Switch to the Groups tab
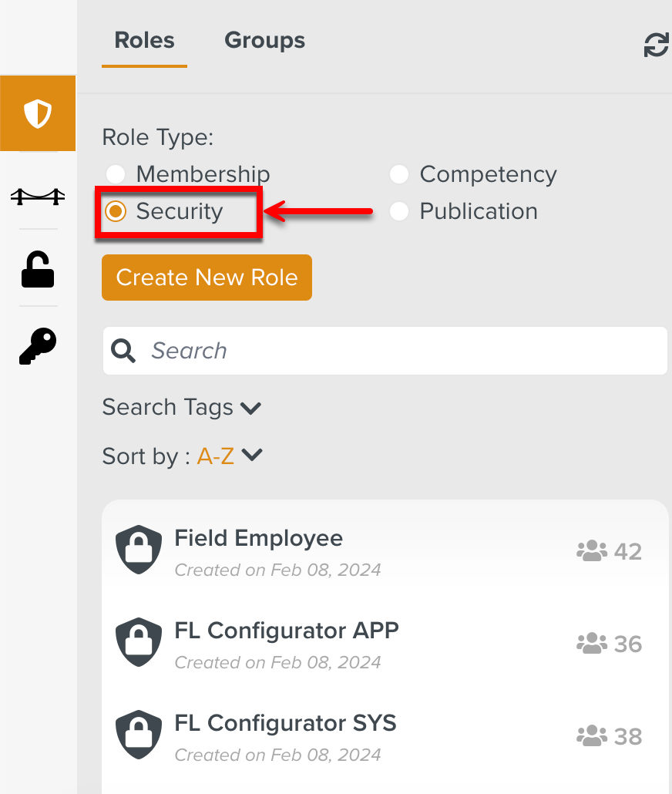The image size is (672, 794). coord(264,40)
